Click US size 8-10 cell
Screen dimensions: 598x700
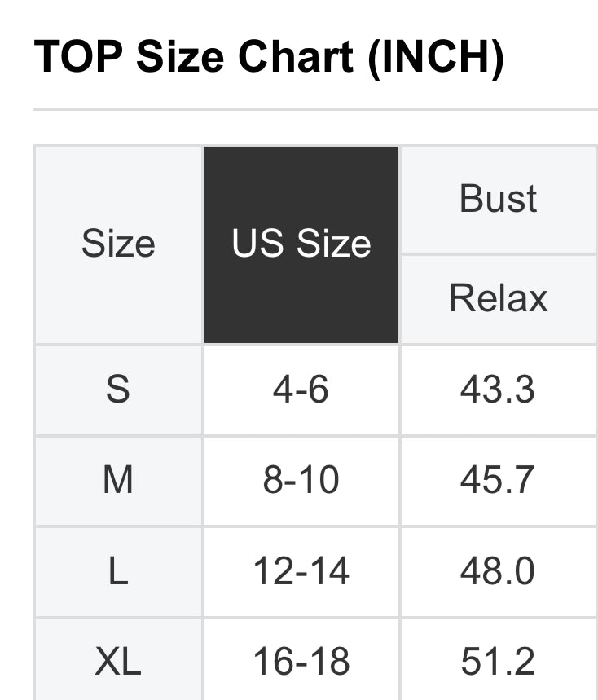click(x=301, y=481)
